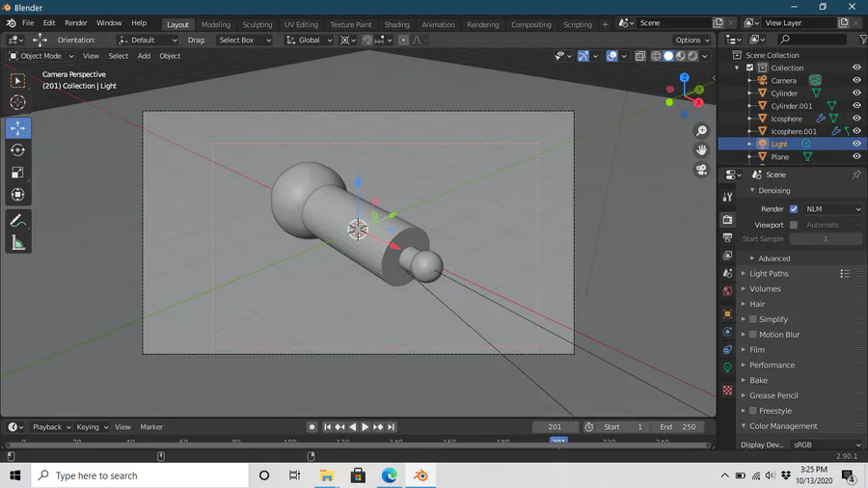Select the Scale tool
This screenshot has height=488, width=868.
click(x=17, y=173)
